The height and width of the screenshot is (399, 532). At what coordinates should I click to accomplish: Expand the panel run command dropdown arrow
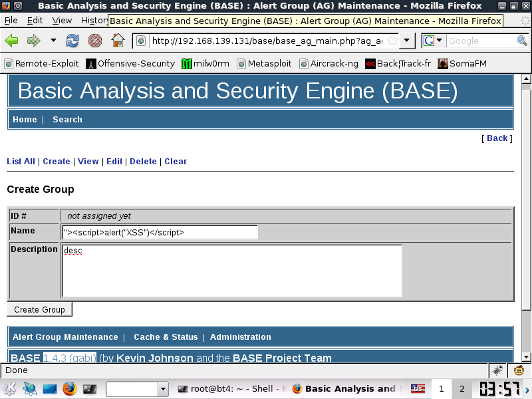163,389
